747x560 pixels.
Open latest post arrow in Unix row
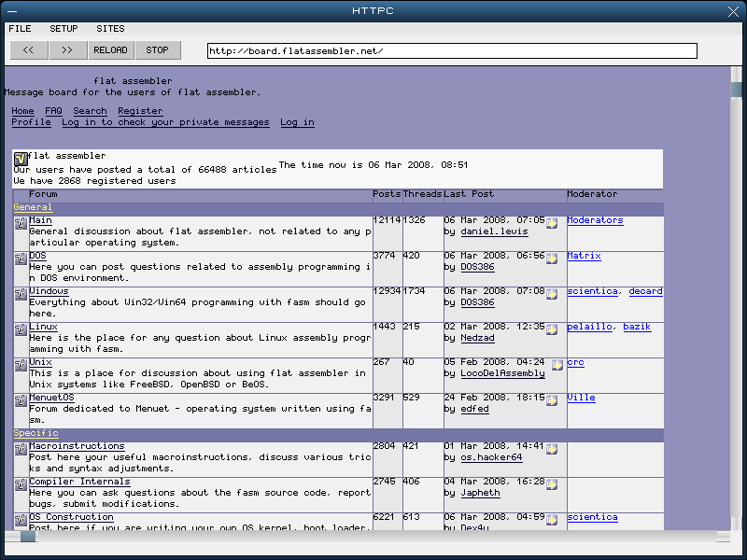pos(557,365)
